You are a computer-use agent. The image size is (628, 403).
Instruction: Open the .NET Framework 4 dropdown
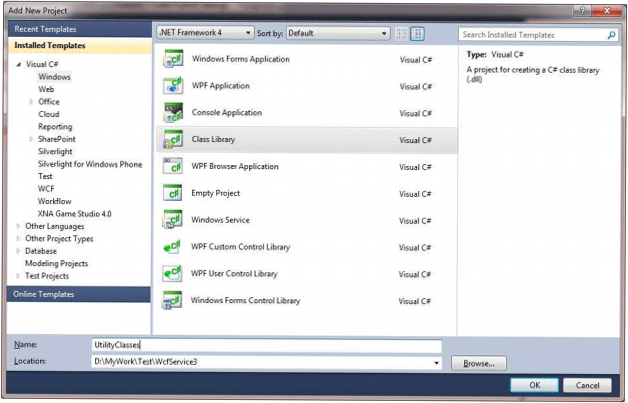(x=205, y=33)
